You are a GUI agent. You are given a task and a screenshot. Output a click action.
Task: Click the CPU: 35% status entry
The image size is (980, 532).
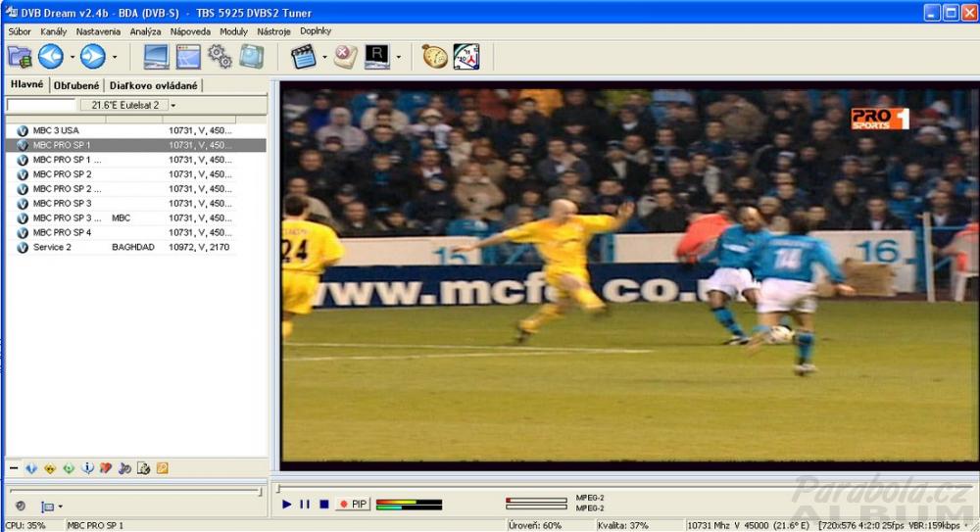click(25, 526)
